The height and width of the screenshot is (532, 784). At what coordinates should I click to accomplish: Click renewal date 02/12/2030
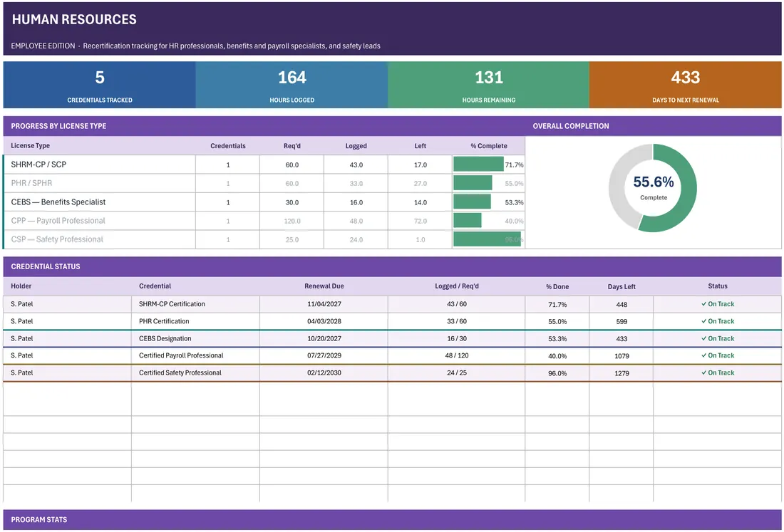pos(324,372)
